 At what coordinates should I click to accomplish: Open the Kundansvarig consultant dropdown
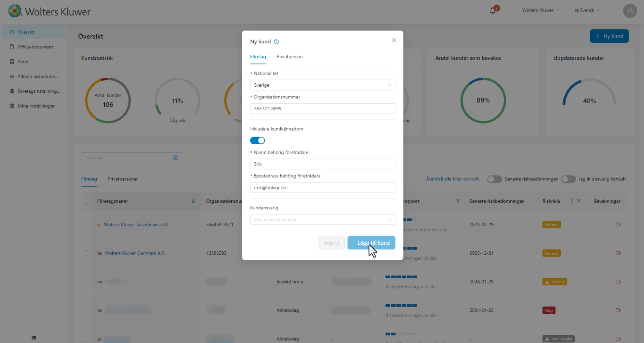[x=322, y=219]
